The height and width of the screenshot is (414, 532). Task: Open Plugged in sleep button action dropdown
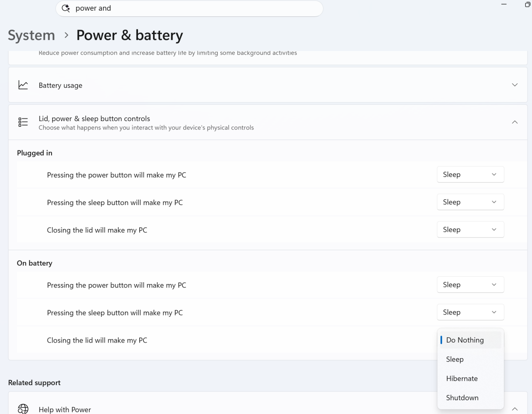[470, 202]
